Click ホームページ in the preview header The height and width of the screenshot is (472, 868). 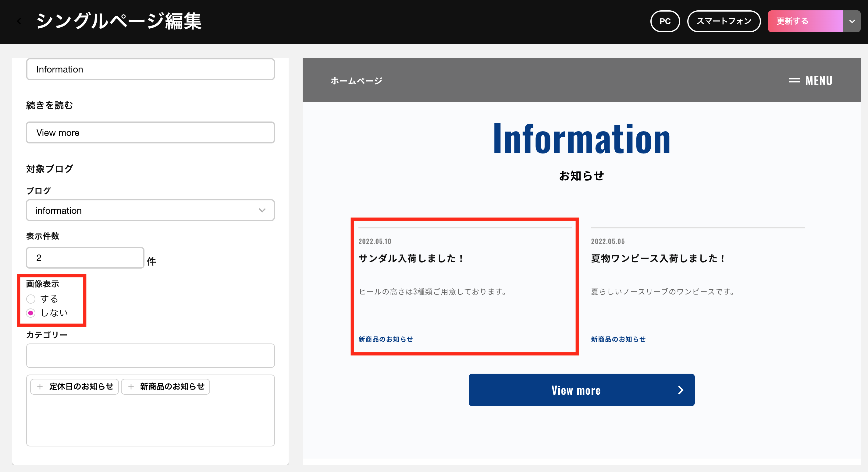[x=356, y=81]
